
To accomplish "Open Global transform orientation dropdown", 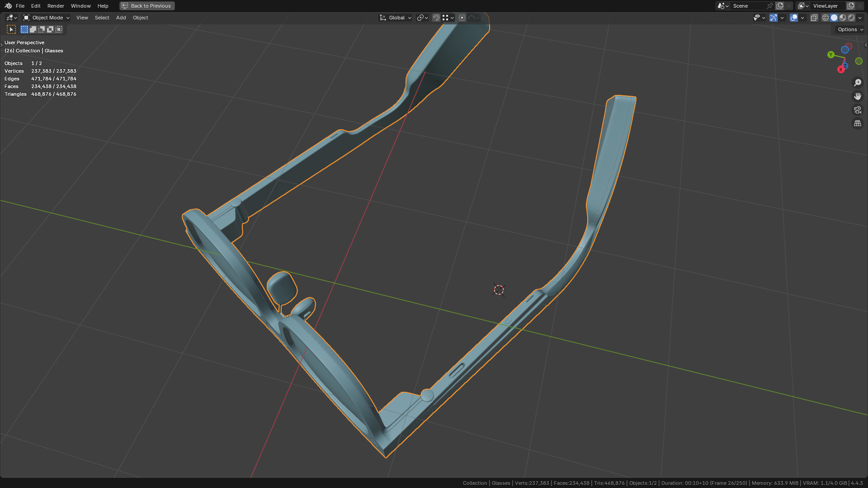I will click(x=396, y=18).
